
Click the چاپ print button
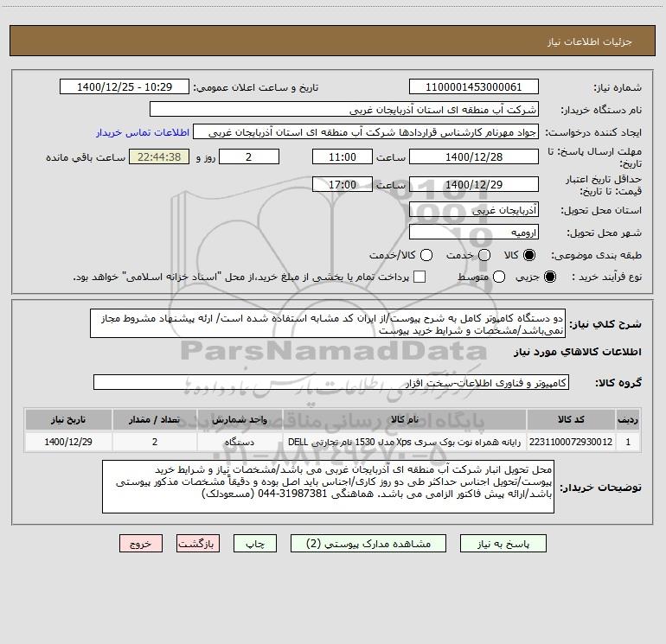pyautogui.click(x=255, y=544)
